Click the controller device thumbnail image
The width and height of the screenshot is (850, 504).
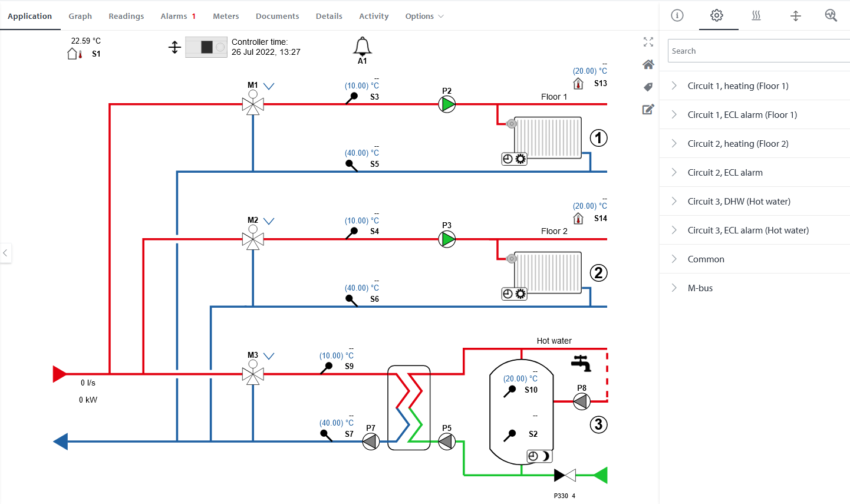[x=206, y=47]
